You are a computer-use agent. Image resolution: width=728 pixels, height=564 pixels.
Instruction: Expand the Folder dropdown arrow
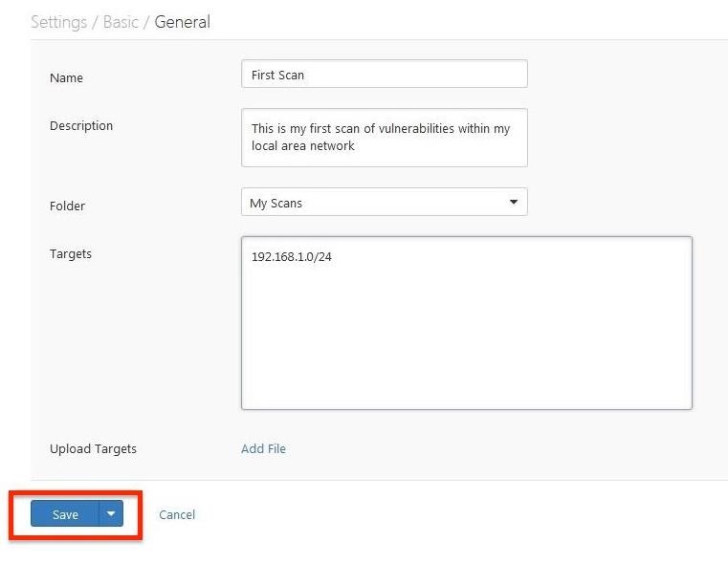coord(513,203)
